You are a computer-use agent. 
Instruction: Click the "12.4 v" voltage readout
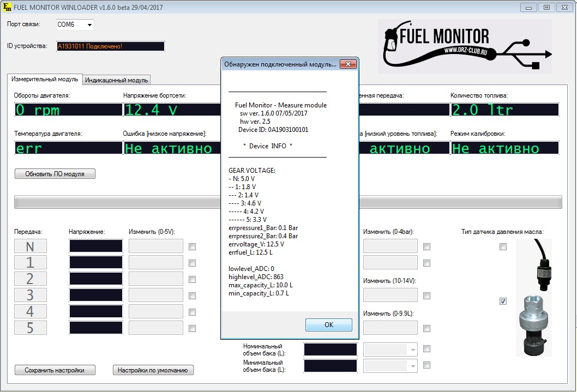tap(172, 110)
